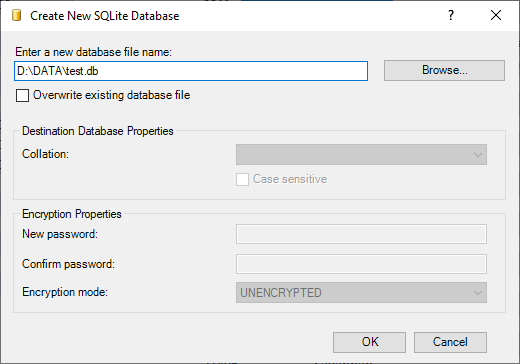
Task: Close the Create New SQLite Database dialog
Action: pos(496,15)
